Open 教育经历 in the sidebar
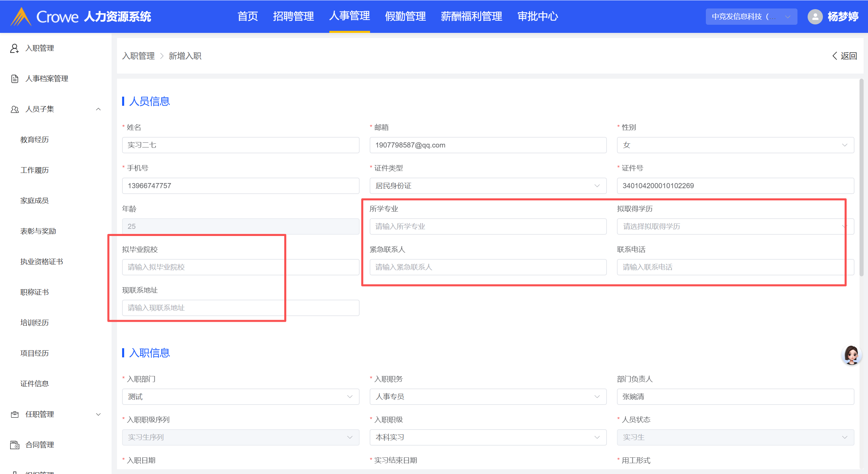This screenshot has height=474, width=868. click(35, 140)
